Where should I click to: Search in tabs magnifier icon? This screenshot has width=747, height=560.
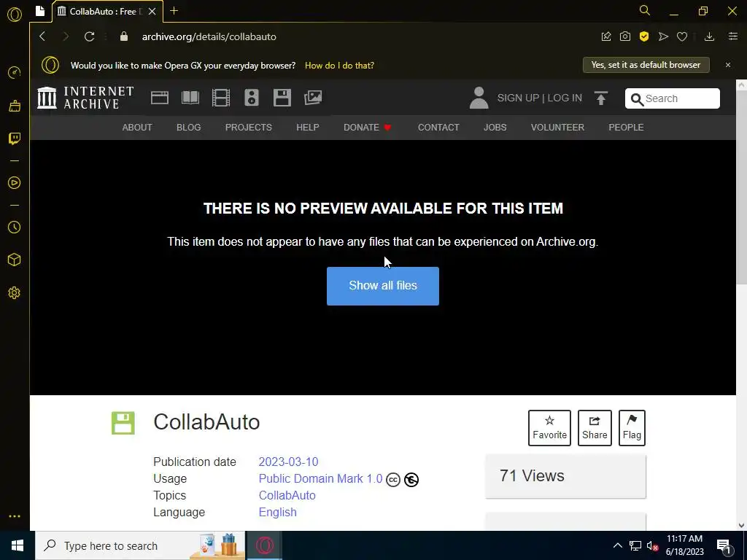coord(645,10)
